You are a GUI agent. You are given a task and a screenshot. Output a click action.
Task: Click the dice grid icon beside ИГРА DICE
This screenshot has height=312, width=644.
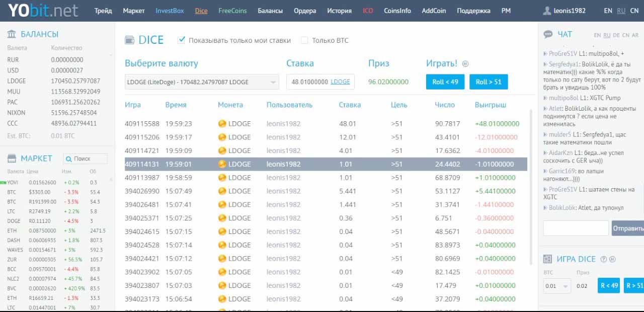tap(547, 259)
